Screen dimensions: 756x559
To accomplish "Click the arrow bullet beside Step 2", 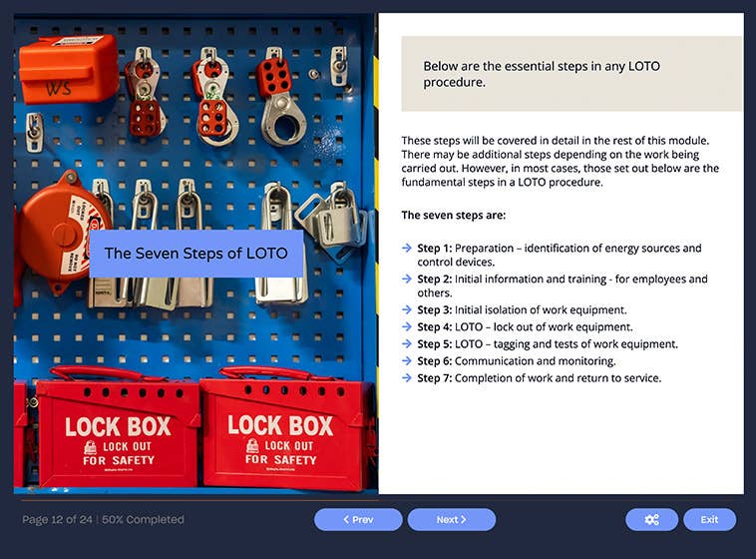I will [x=407, y=279].
